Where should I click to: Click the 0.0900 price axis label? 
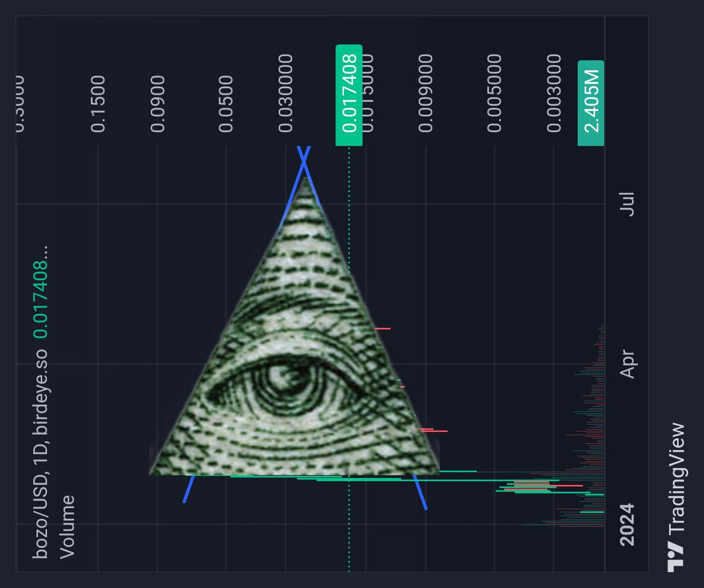(158, 104)
